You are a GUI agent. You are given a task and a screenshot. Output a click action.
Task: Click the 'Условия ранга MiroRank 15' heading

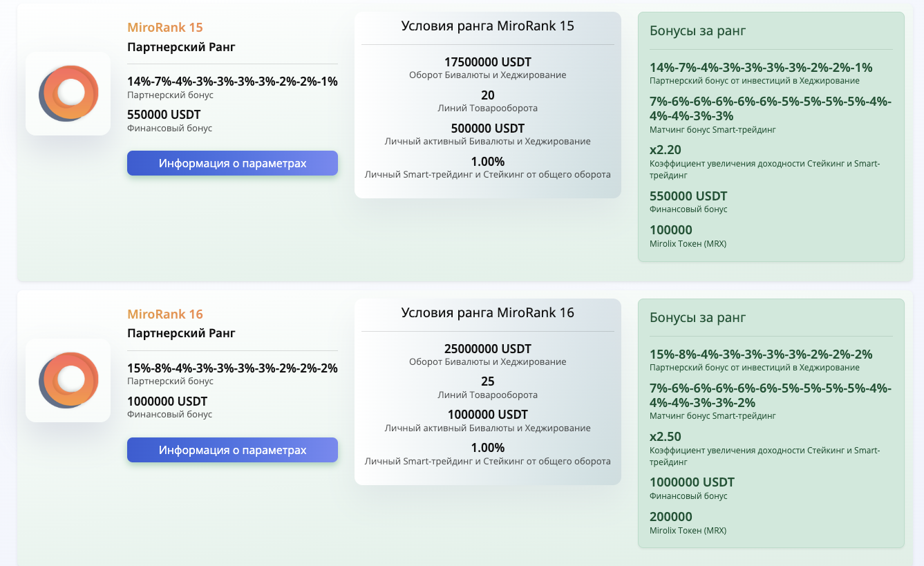(487, 26)
